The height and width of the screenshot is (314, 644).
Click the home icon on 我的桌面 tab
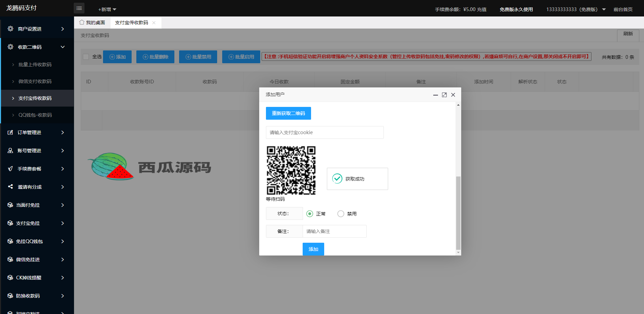[82, 22]
